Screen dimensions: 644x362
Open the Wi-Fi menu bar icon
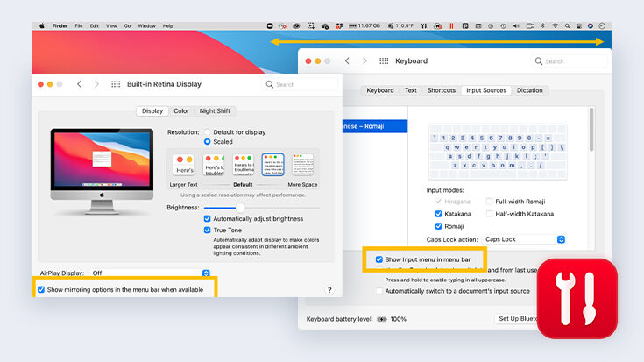point(555,26)
